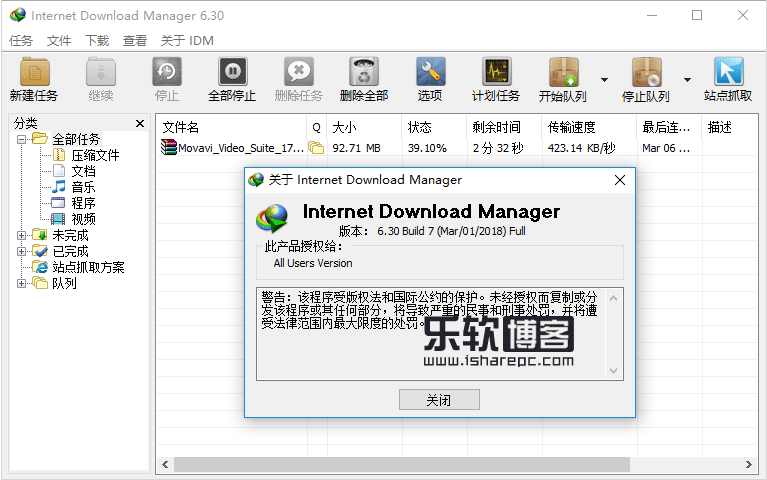Sort by 文件名 column header
The height and width of the screenshot is (480, 767).
click(x=231, y=128)
